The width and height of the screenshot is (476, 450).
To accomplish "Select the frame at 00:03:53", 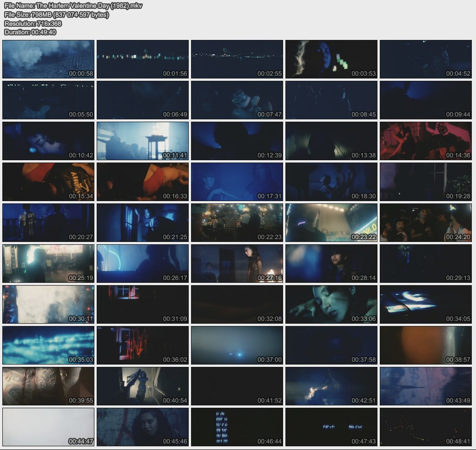I will tap(331, 59).
